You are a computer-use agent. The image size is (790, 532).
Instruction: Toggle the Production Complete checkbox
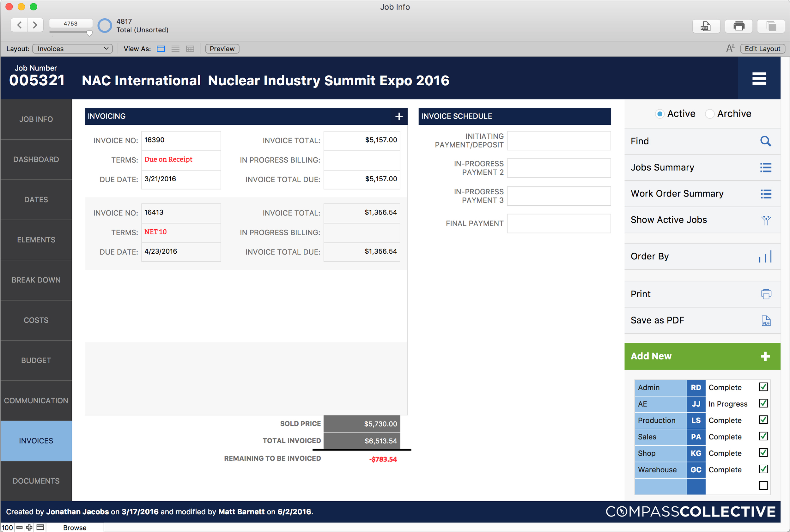point(763,420)
